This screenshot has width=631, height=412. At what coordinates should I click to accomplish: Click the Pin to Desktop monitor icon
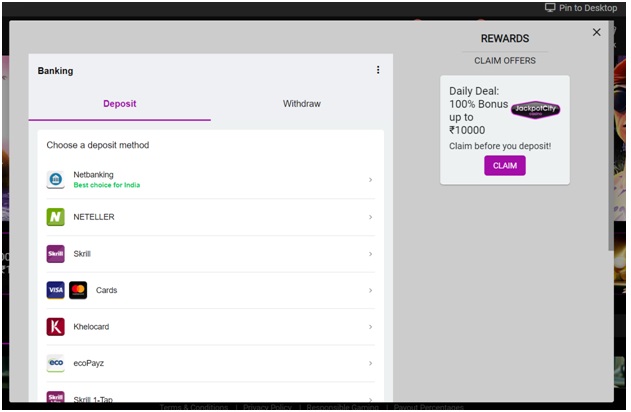click(x=550, y=8)
